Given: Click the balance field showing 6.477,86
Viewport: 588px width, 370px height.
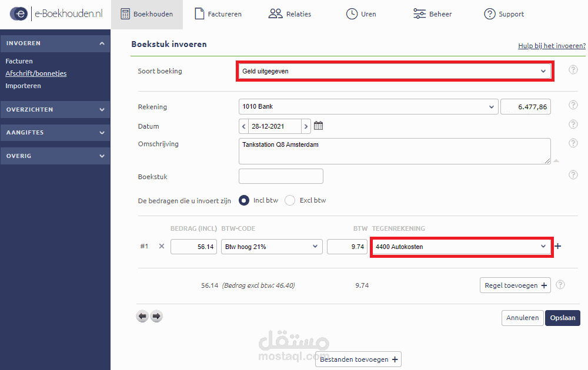Looking at the screenshot, I should (x=525, y=107).
